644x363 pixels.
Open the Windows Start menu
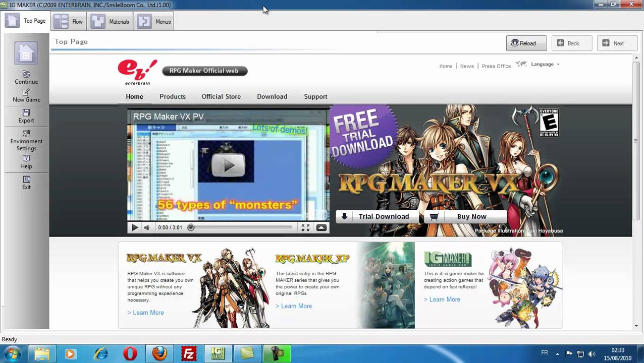[13, 353]
